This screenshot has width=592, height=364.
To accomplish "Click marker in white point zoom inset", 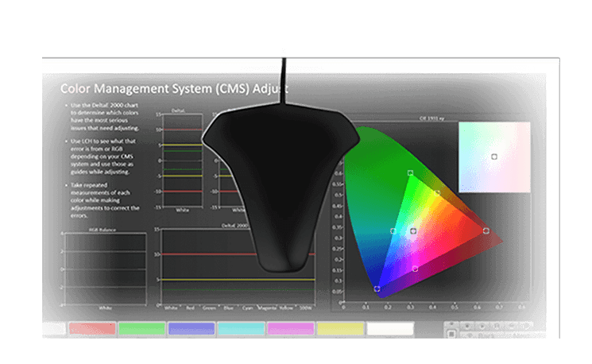I will point(493,157).
